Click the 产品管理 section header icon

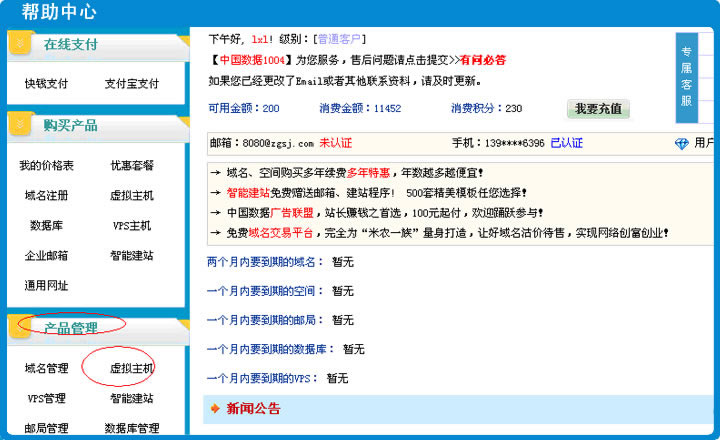click(x=21, y=327)
